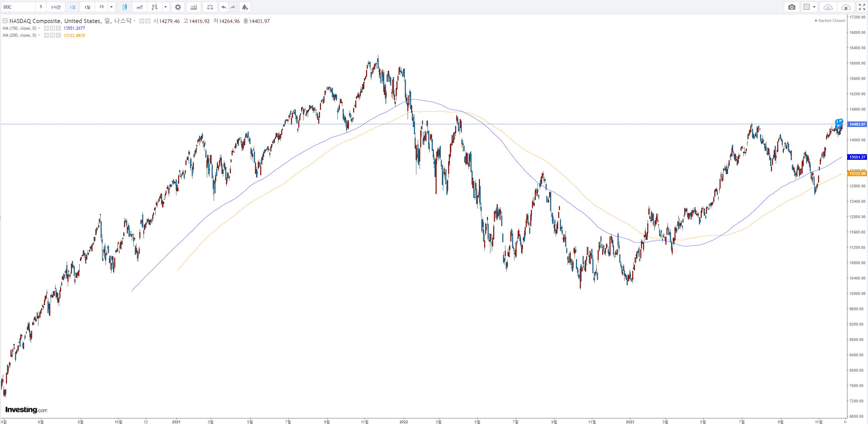The image size is (868, 424).
Task: Open the indicators icon in toolbar
Action: click(194, 7)
